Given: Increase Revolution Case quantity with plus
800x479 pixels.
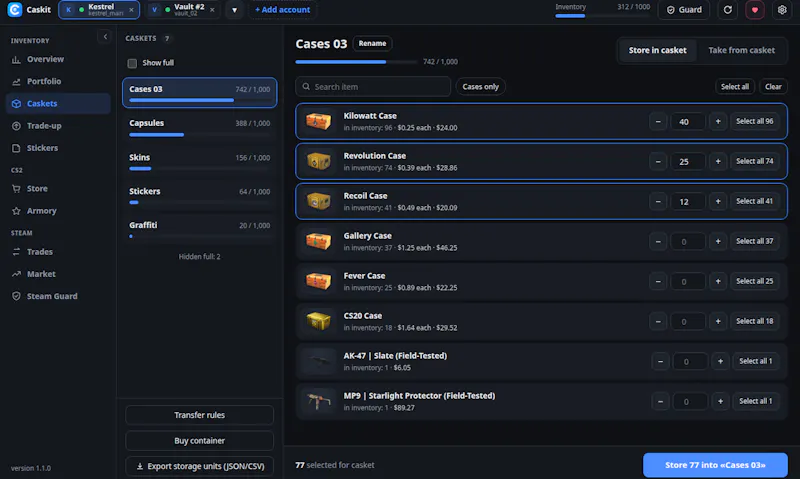Looking at the screenshot, I should point(718,161).
